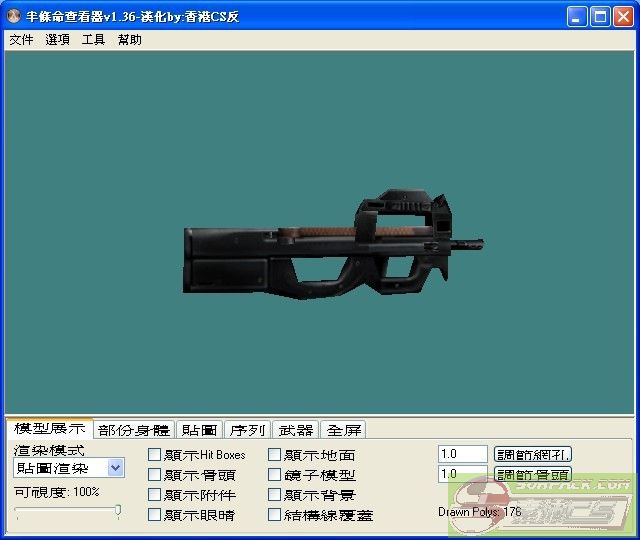The height and width of the screenshot is (540, 640).
Task: Open the 文件 menu
Action: pos(21,40)
